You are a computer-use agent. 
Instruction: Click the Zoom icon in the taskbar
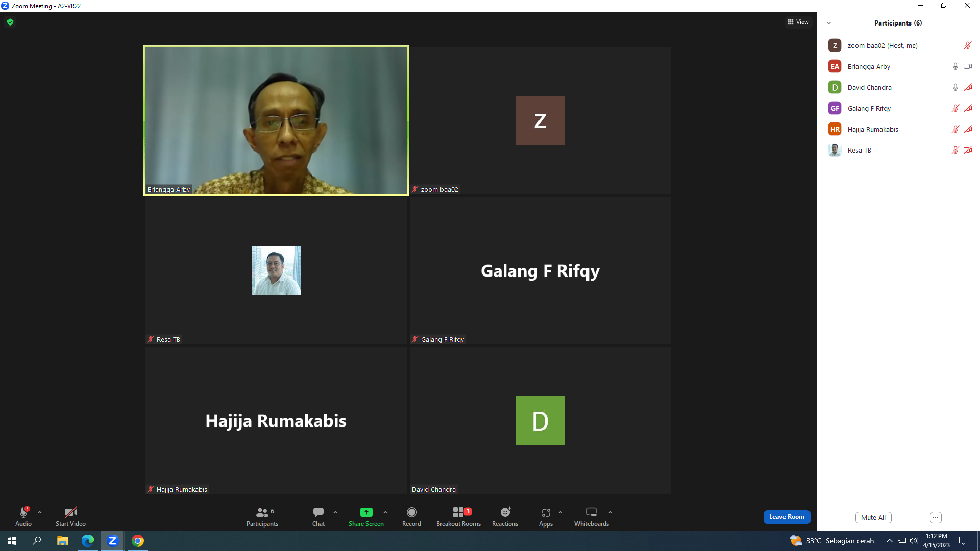point(112,541)
